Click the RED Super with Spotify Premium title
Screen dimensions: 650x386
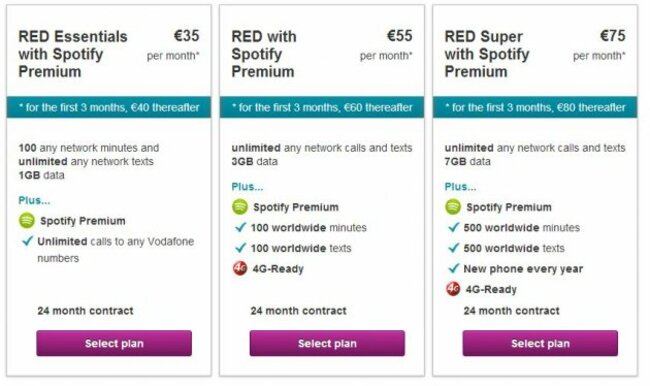tap(487, 54)
